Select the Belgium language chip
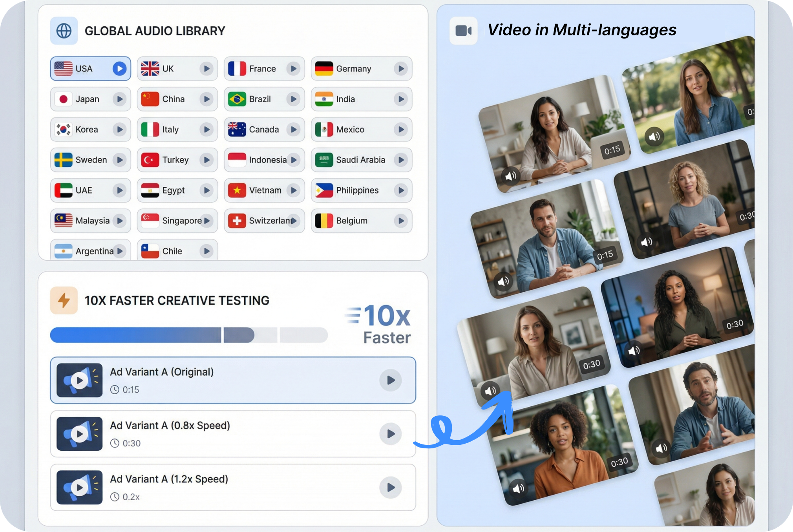This screenshot has height=532, width=793. pos(362,221)
